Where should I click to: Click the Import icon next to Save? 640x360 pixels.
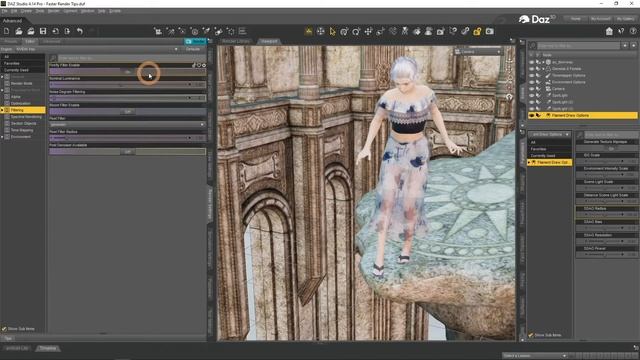[55, 31]
